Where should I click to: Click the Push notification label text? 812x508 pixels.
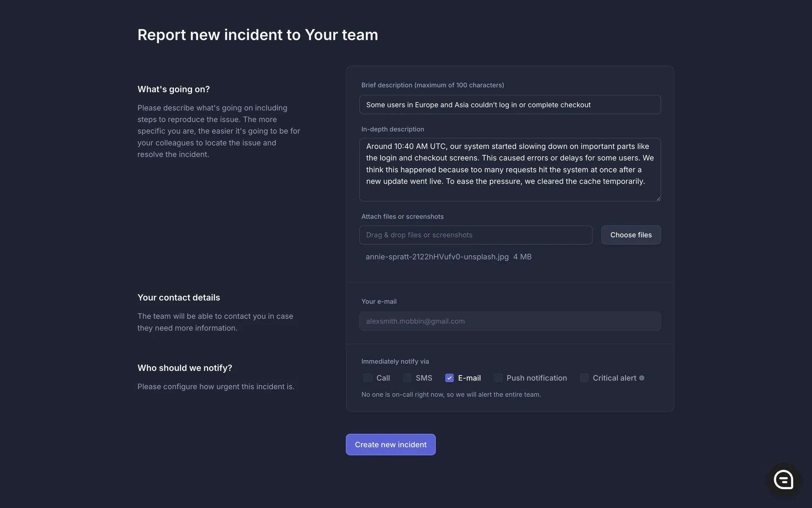pos(536,378)
